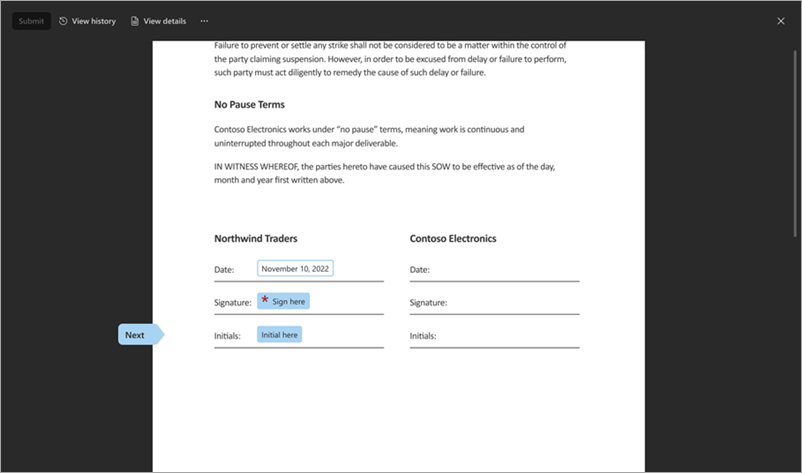
Task: Click the Northwind Traders Signature label
Action: 233,302
